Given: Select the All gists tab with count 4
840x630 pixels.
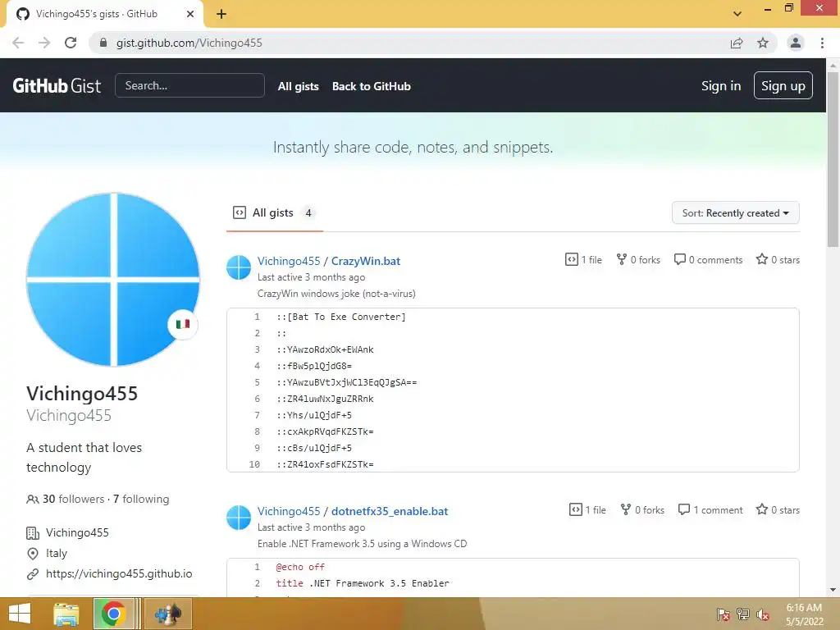Looking at the screenshot, I should coord(274,213).
